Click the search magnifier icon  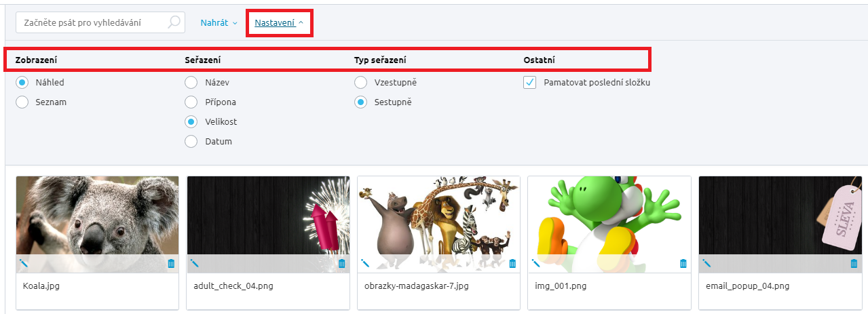coord(174,22)
